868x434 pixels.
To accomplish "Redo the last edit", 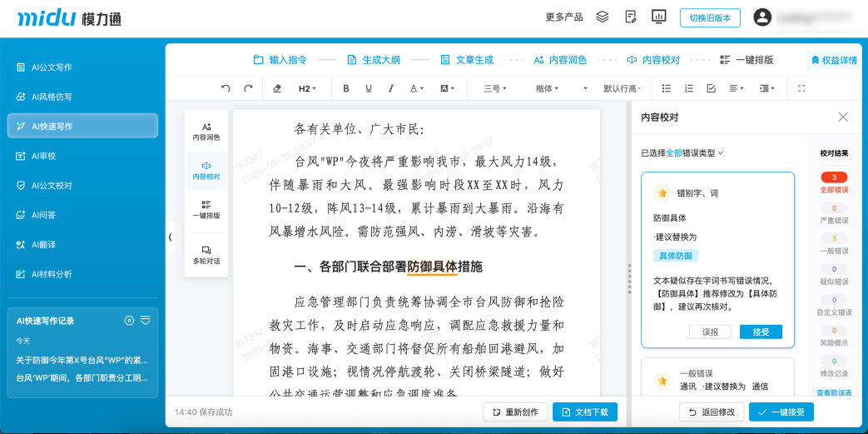I will pyautogui.click(x=249, y=88).
